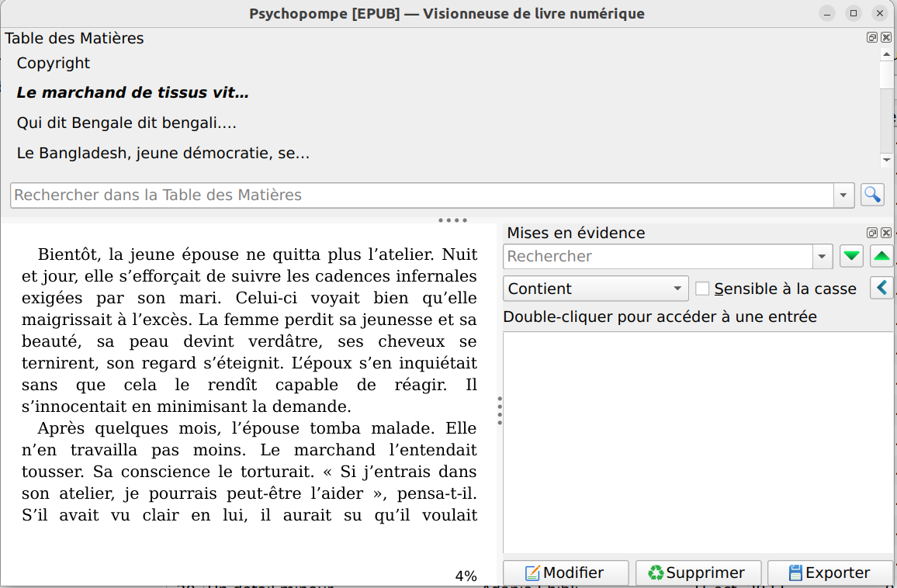Click the word 'Bientôt' in the book text
This screenshot has height=588, width=897.
tap(69, 254)
